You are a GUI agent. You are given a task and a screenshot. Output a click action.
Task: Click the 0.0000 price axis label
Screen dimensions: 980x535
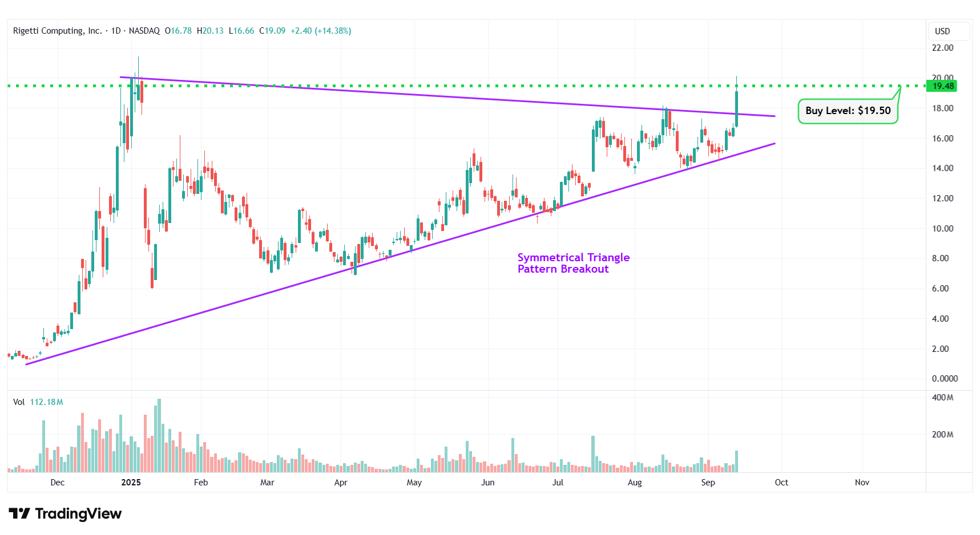pos(945,379)
